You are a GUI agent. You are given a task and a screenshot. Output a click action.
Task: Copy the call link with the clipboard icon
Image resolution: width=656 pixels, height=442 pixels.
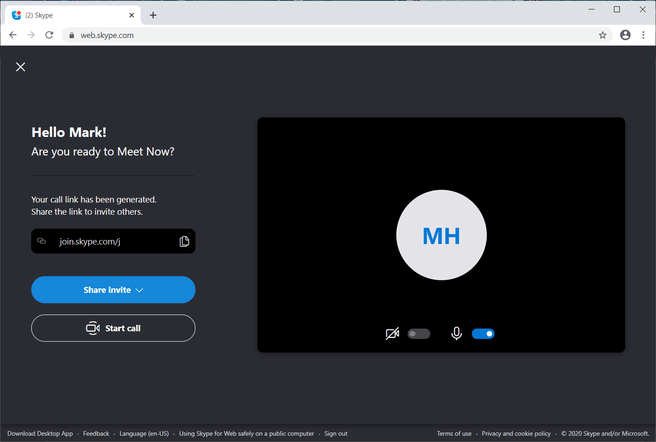tap(184, 242)
